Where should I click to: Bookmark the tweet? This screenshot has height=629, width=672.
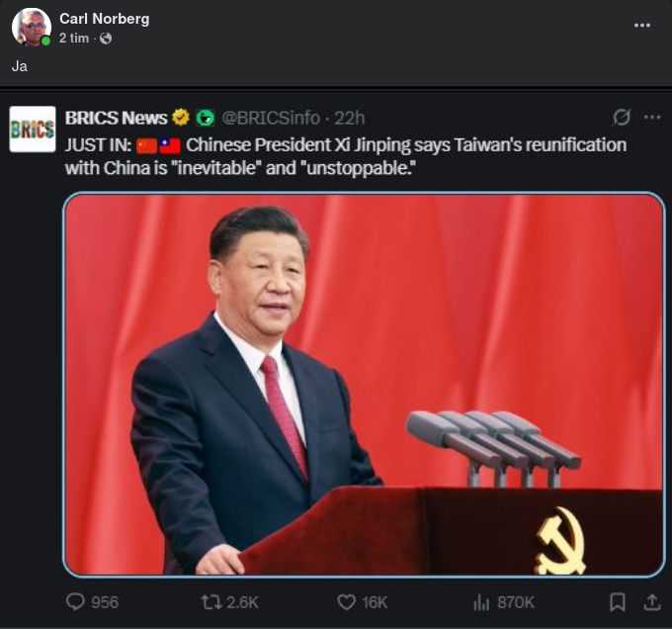[x=618, y=602]
